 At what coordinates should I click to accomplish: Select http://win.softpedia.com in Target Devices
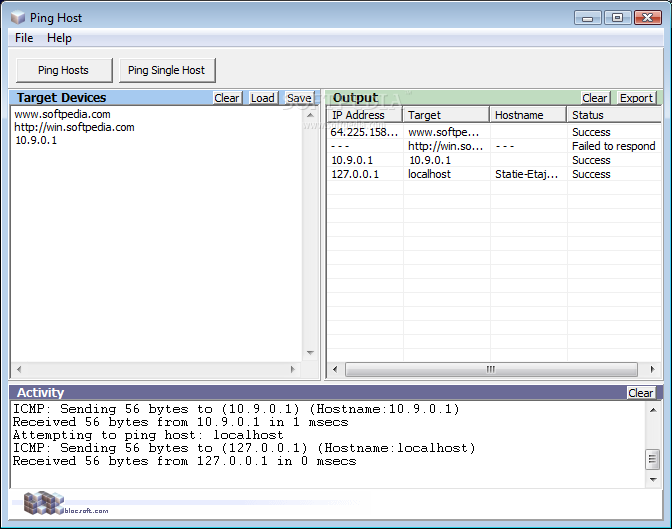(x=75, y=127)
